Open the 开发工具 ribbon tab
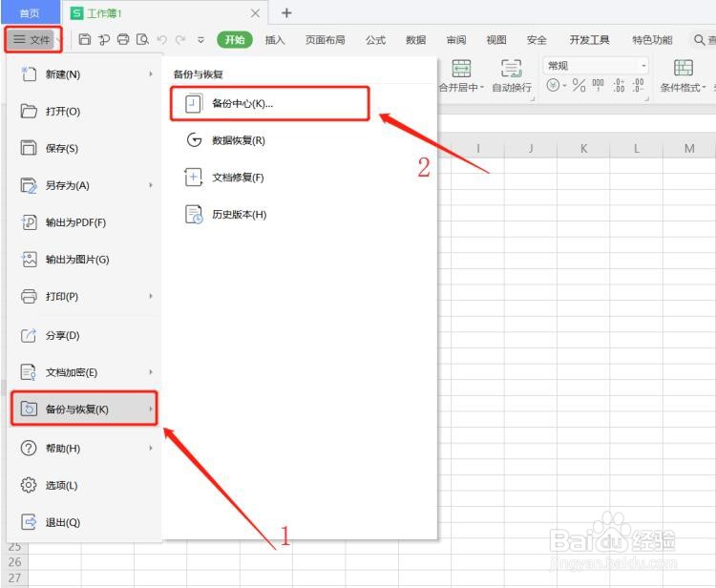This screenshot has width=716, height=588. coord(589,40)
